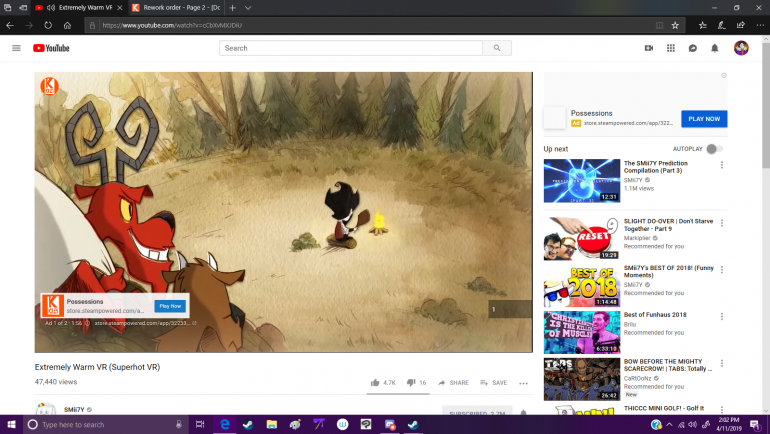The image size is (770, 434).
Task: Click the ad info icon beside timer
Action: (87, 323)
